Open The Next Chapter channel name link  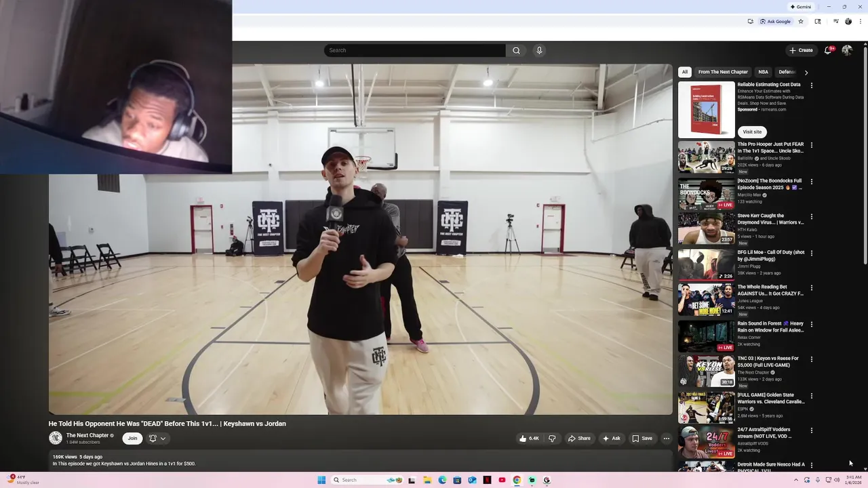(87, 435)
